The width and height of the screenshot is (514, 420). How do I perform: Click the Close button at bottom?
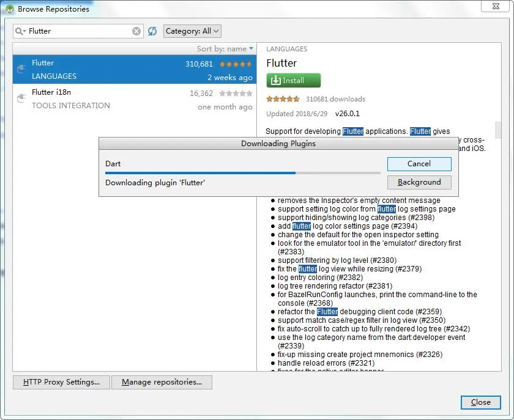(480, 402)
